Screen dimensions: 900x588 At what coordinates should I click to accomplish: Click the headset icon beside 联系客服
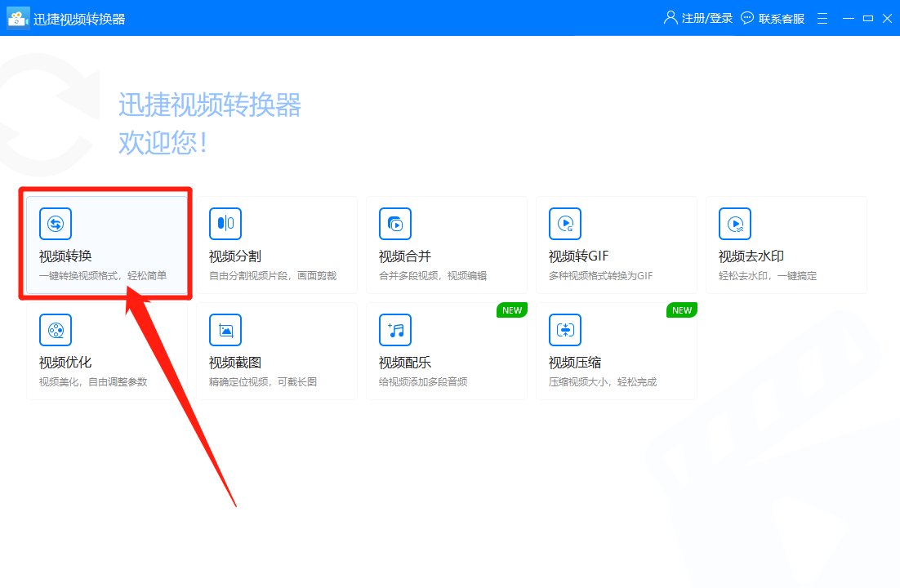tap(748, 18)
